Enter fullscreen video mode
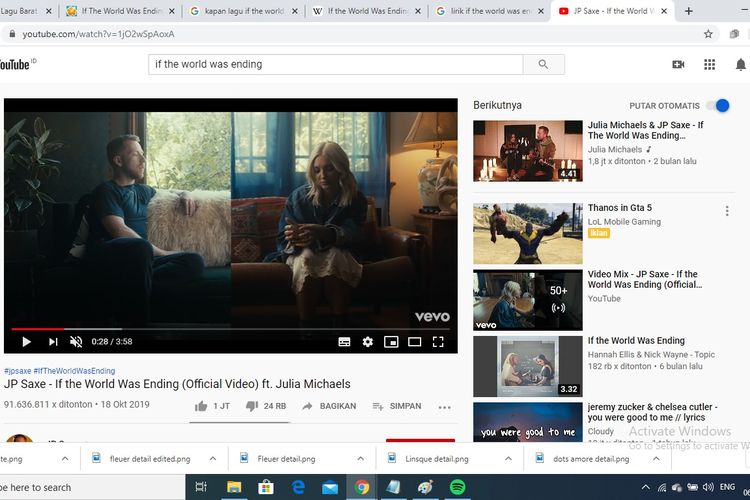Viewport: 750px width, 500px height. pyautogui.click(x=438, y=342)
